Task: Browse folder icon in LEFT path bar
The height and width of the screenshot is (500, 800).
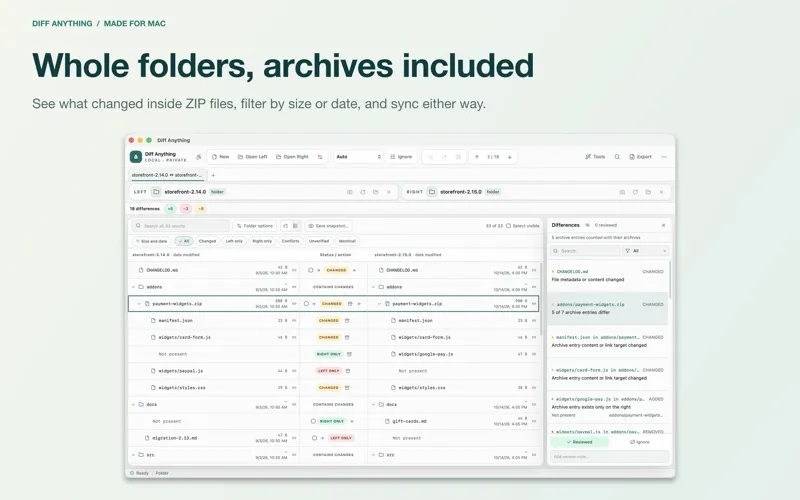Action: pos(376,192)
